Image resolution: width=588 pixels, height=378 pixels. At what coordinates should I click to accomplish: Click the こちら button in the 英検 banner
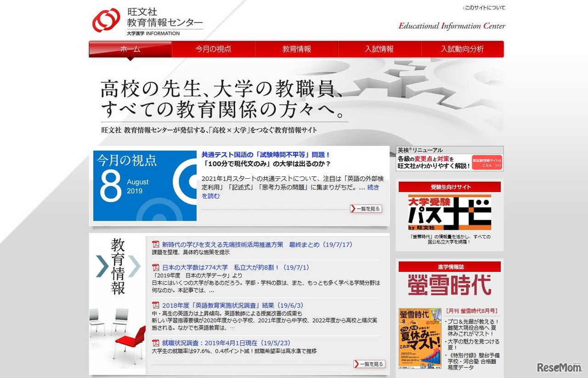pos(487,163)
